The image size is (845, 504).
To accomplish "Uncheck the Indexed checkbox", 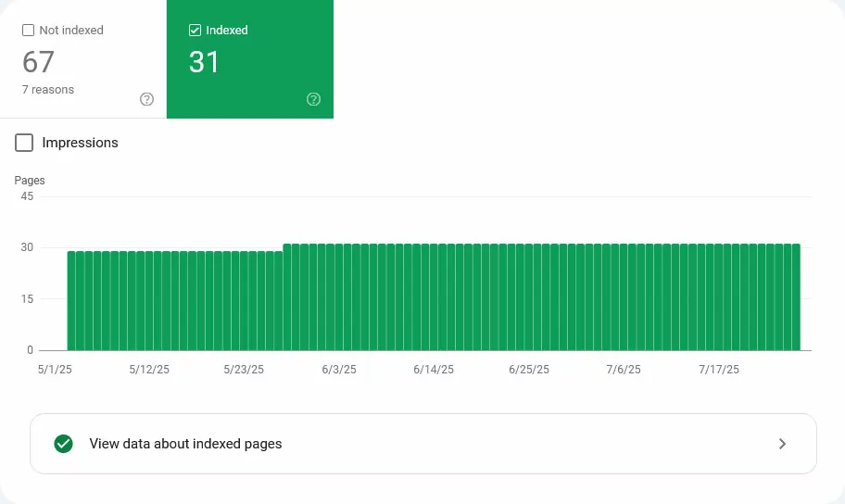I will coord(195,31).
